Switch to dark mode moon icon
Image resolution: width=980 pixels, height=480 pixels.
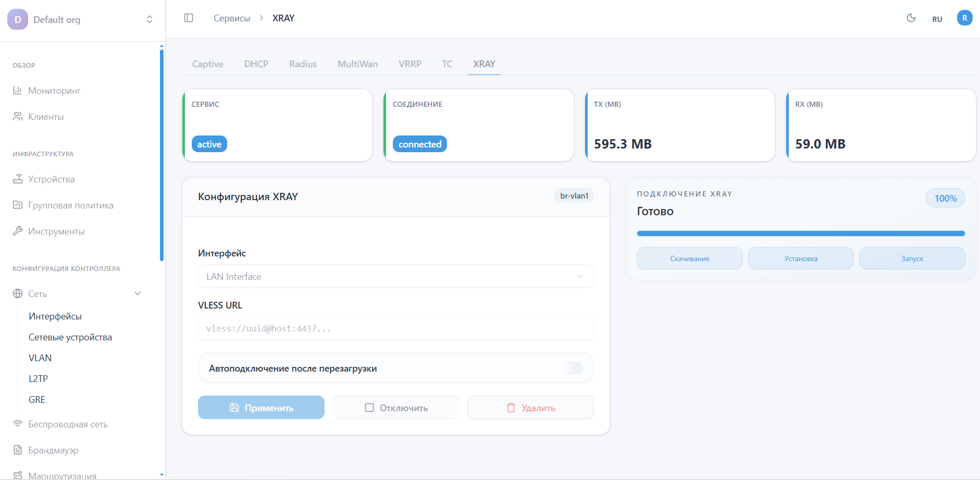coord(911,18)
